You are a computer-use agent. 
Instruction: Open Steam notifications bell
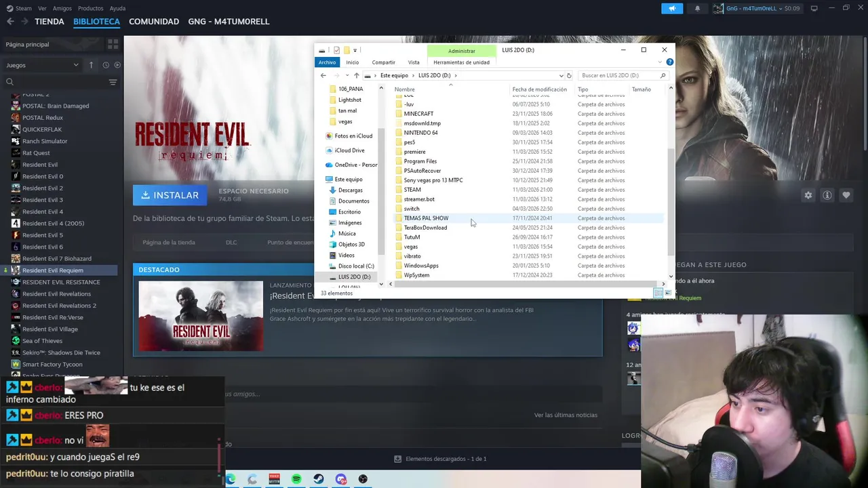[697, 8]
